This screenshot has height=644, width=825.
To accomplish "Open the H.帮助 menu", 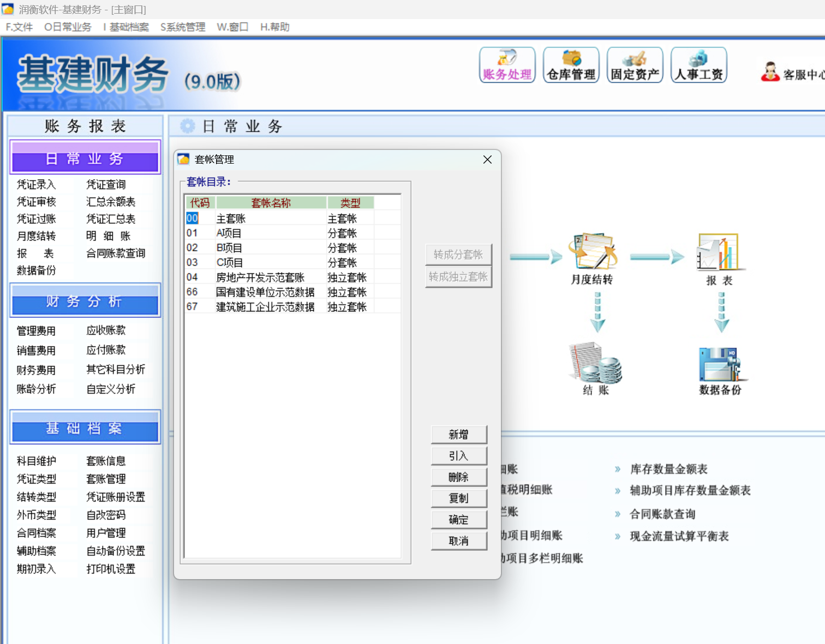I will pyautogui.click(x=275, y=27).
